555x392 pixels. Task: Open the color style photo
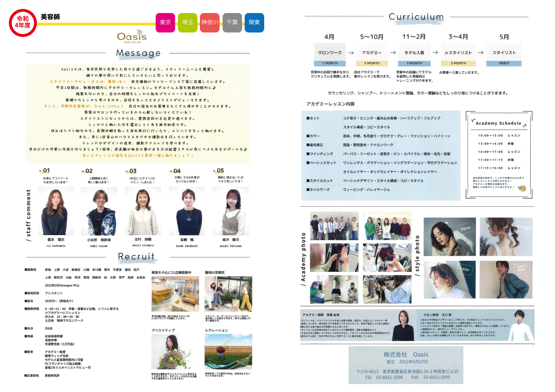(x=450, y=280)
